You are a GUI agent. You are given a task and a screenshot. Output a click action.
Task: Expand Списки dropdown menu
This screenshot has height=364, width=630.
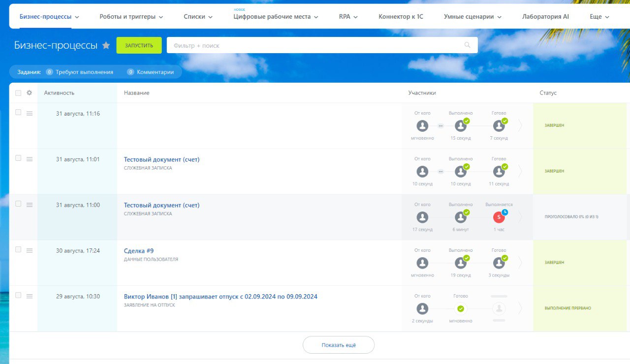coord(210,17)
